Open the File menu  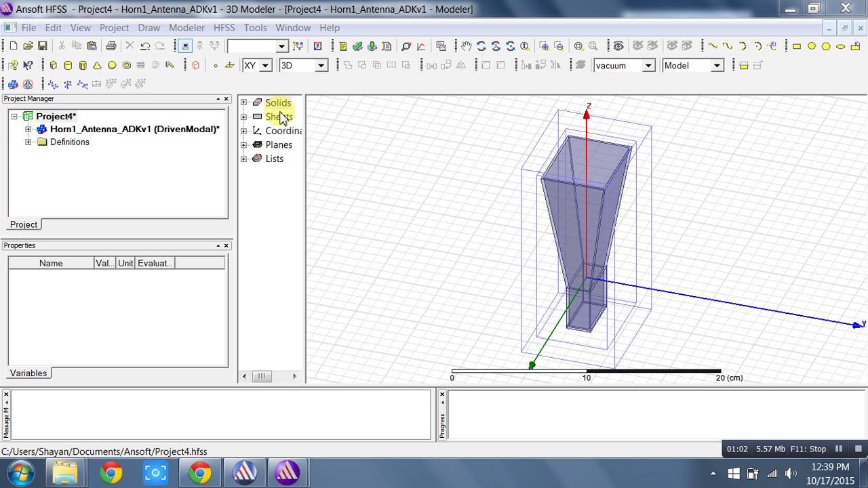[28, 28]
